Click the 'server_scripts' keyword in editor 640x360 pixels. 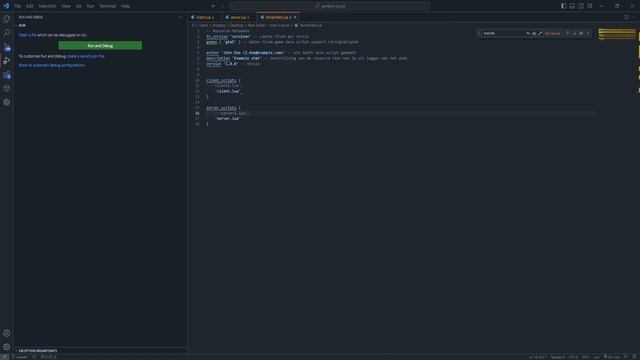pyautogui.click(x=221, y=108)
